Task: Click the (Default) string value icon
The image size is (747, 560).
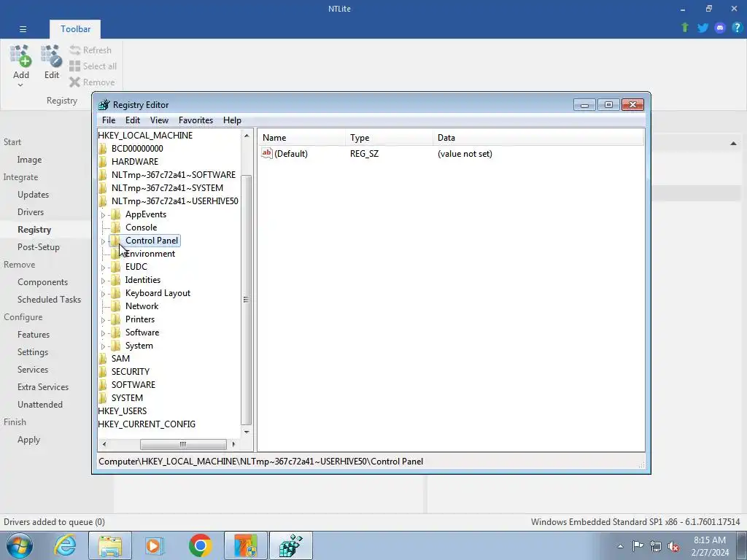Action: [x=267, y=153]
